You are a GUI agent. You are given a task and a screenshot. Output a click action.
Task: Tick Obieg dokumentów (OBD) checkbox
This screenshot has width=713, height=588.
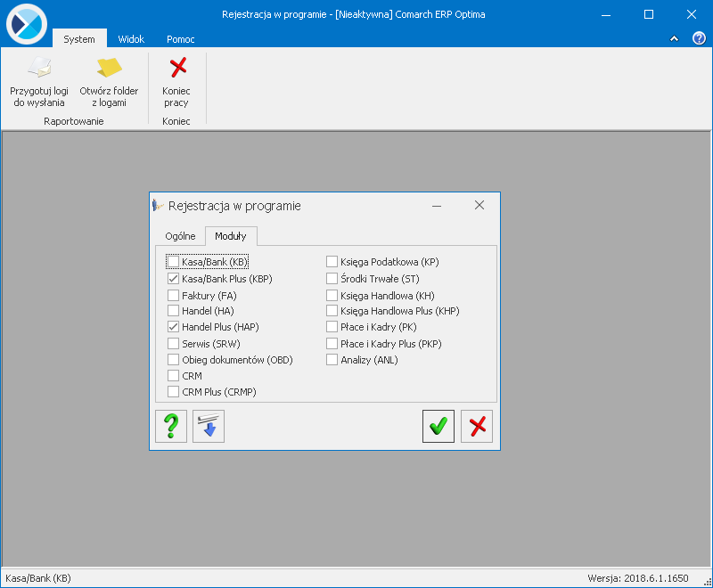pyautogui.click(x=173, y=360)
